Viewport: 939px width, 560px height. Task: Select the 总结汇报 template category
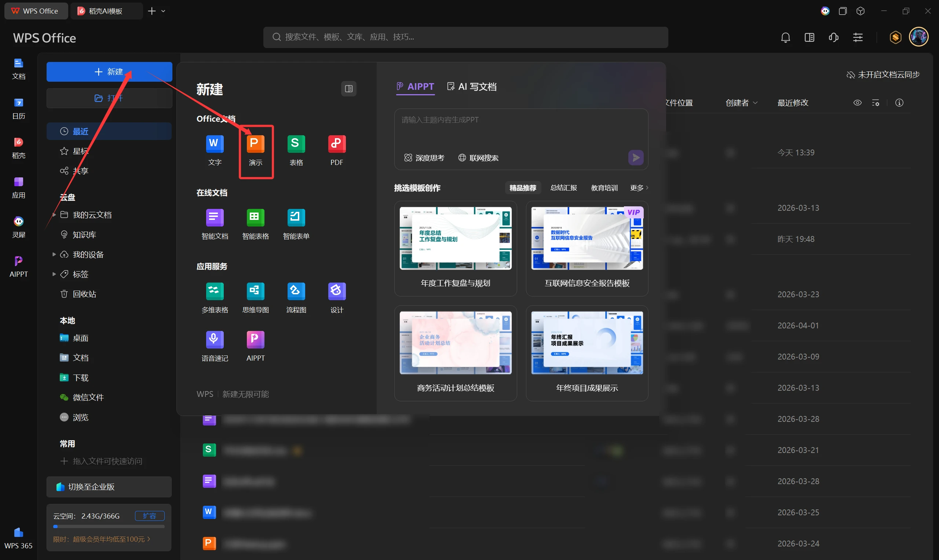click(563, 188)
